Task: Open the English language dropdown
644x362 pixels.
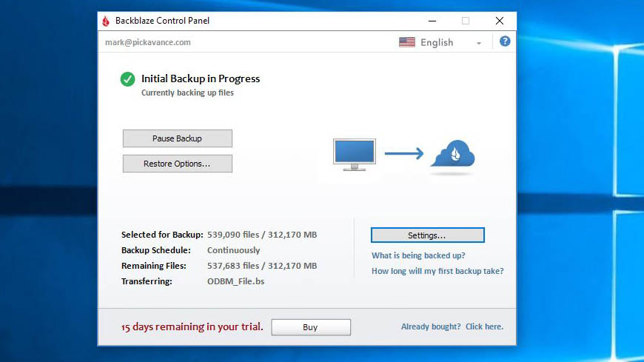Action: (440, 42)
